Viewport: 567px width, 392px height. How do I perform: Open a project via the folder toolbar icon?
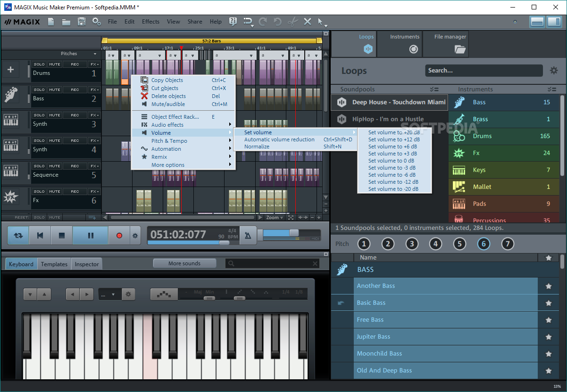[66, 22]
